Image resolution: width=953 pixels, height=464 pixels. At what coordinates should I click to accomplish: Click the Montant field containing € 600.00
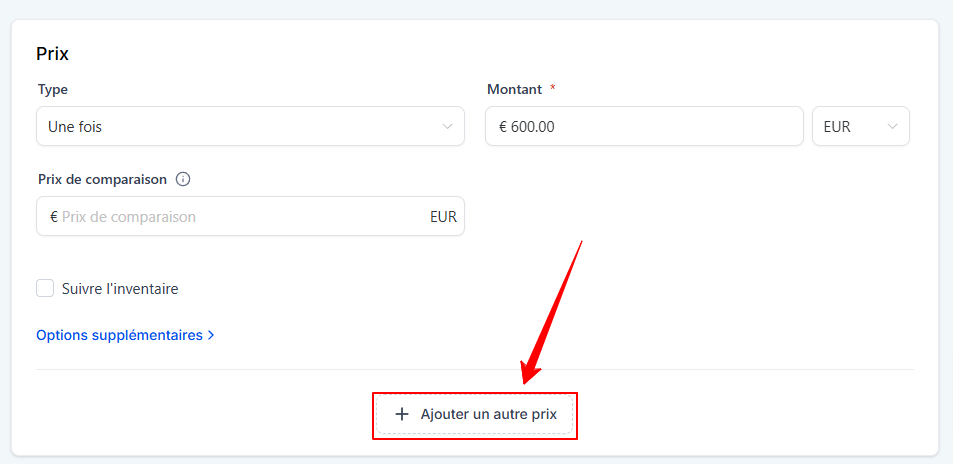click(x=644, y=126)
